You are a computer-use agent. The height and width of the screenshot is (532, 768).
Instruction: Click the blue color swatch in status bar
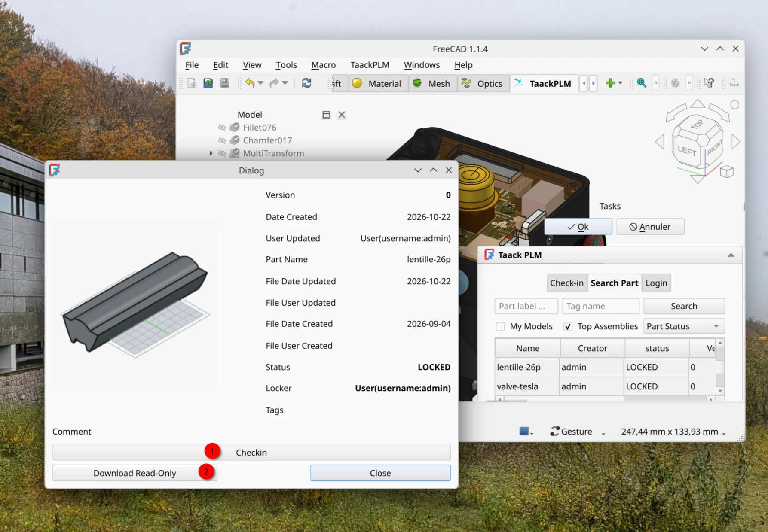click(524, 431)
